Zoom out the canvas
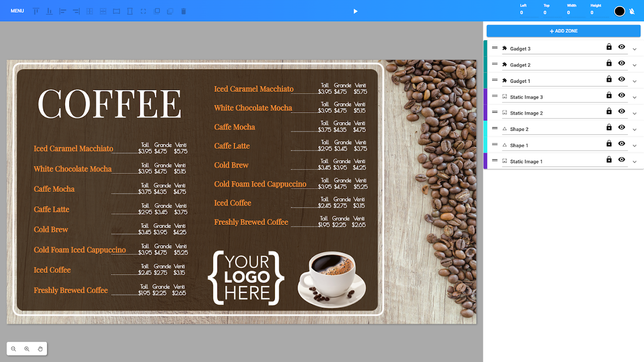This screenshot has height=362, width=644. (14, 349)
